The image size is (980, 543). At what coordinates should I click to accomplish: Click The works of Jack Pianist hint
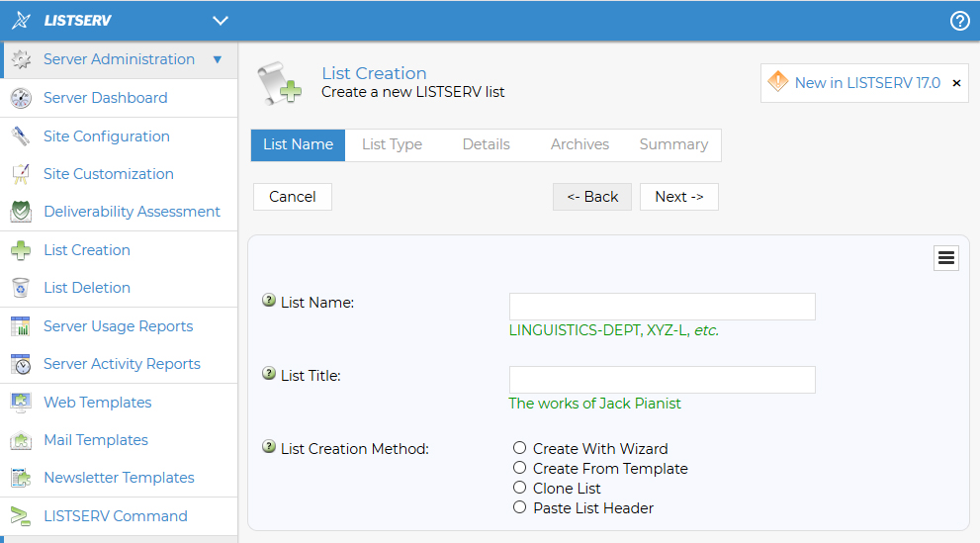point(594,404)
